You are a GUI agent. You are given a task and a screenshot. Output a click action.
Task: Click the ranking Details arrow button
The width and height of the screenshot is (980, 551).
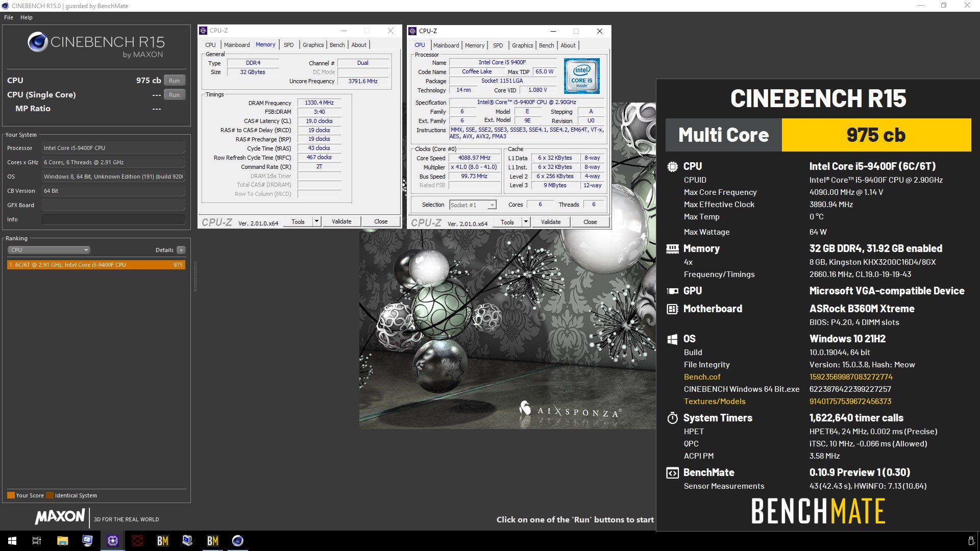coord(181,250)
